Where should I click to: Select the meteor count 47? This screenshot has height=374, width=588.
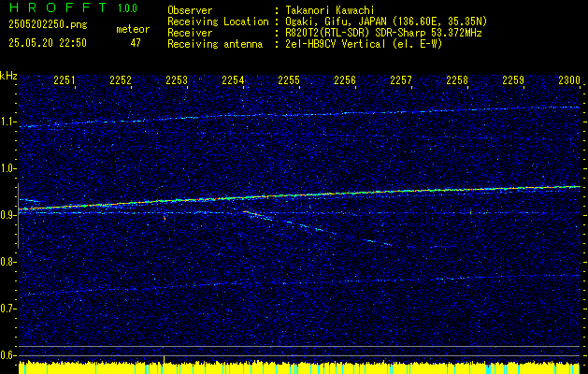136,43
